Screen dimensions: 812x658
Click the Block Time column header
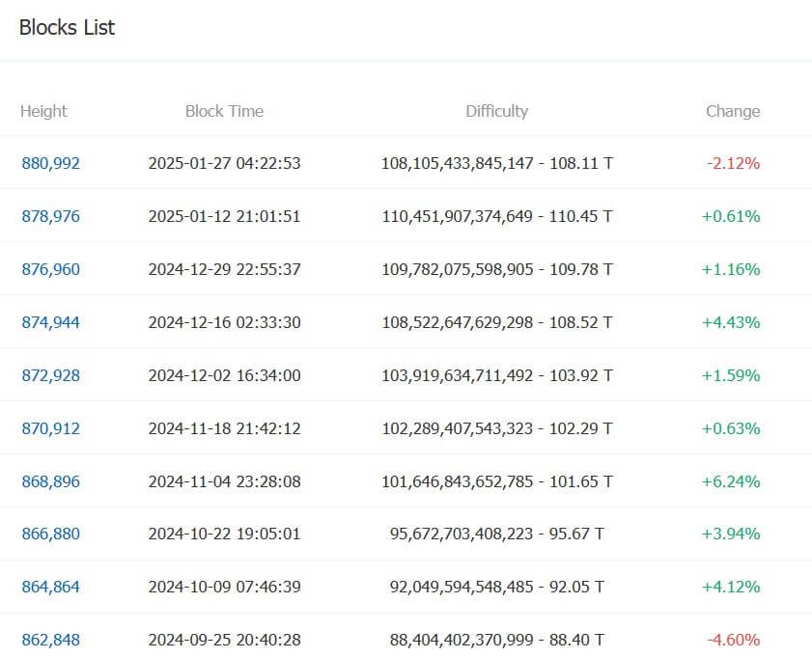point(224,111)
